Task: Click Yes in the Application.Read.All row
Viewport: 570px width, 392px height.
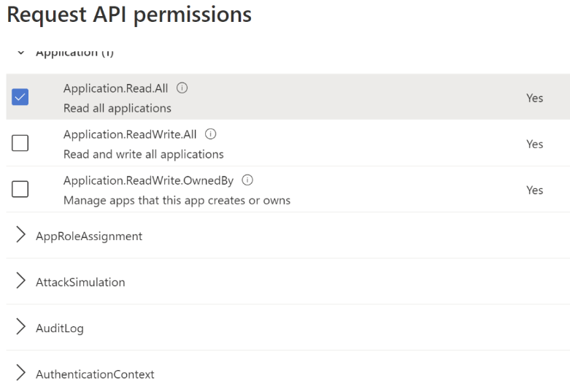Action: (535, 98)
